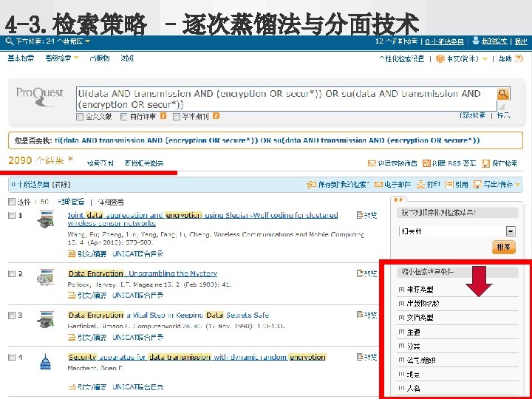This screenshot has height=399, width=532.
Task: Click the info icon beside Peer reviewed
Action: [163, 116]
